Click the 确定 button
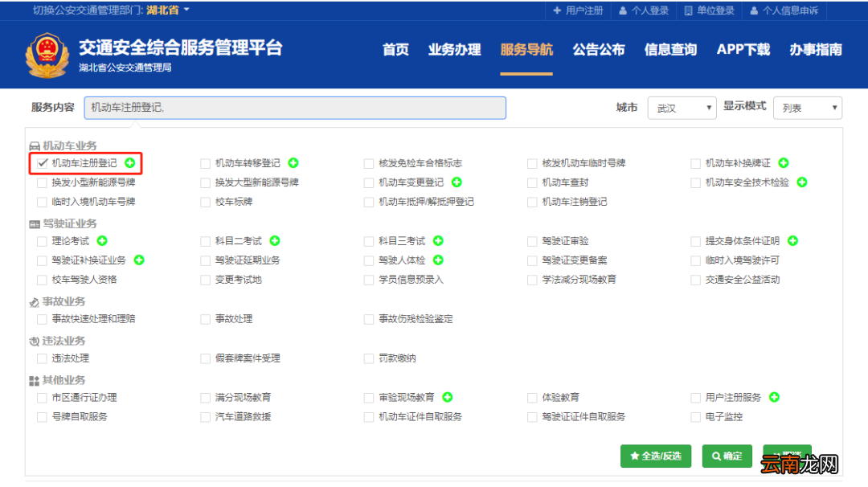The height and width of the screenshot is (487, 868). click(727, 456)
